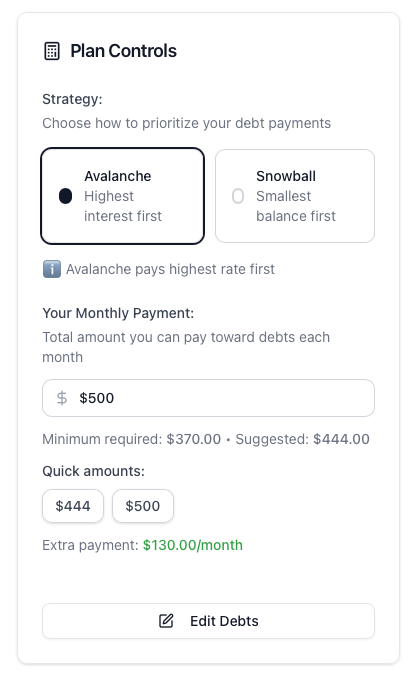Click the Suggested $444.00 text
Screen dimensions: 417x675
tap(303, 439)
